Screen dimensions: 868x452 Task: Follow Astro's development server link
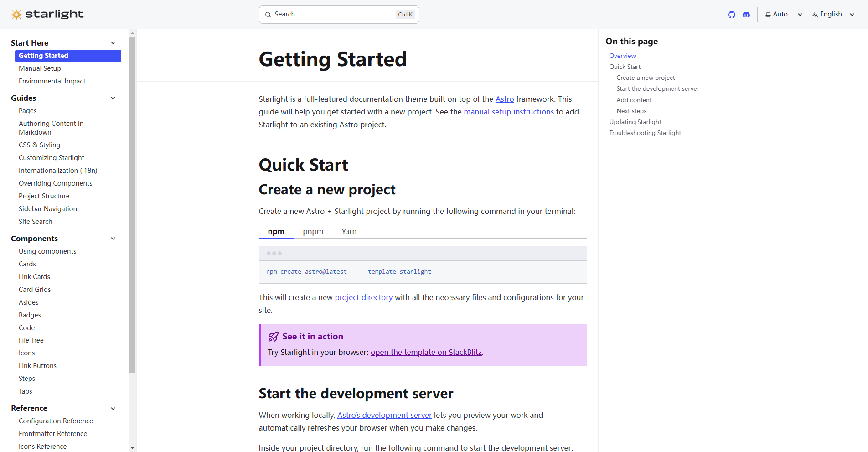[384, 415]
